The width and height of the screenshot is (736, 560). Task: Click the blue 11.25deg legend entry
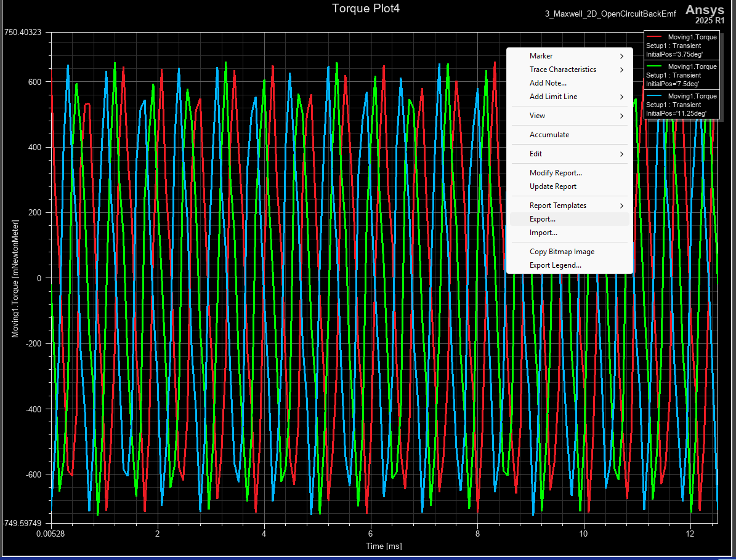coord(681,105)
